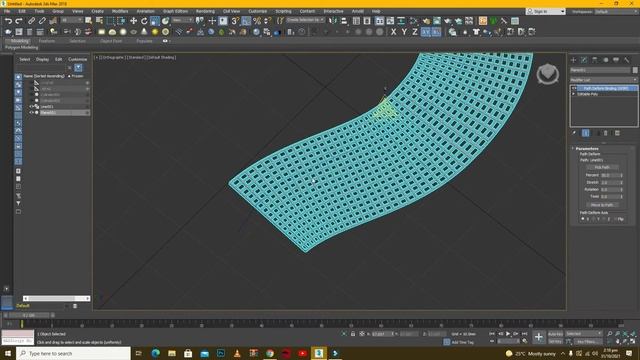Select the Y Path Deform Axis radio
This screenshot has height=360, width=640.
coord(593,219)
